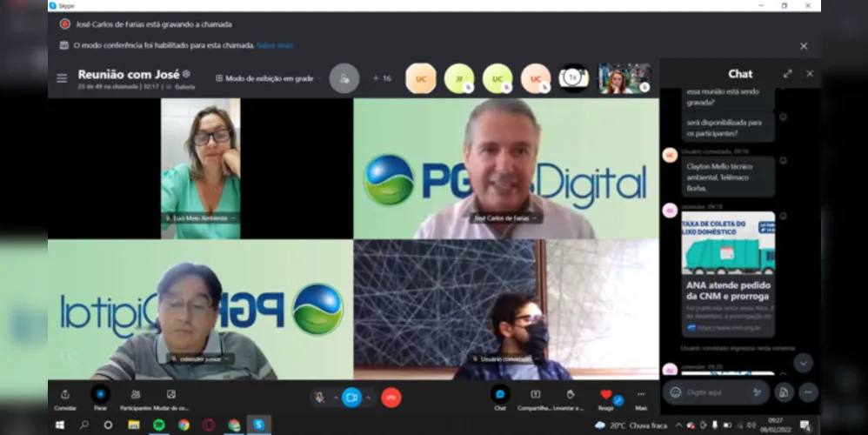The width and height of the screenshot is (868, 435).
Task: Select the red-haired woman's video thumbnail
Action: [x=624, y=78]
